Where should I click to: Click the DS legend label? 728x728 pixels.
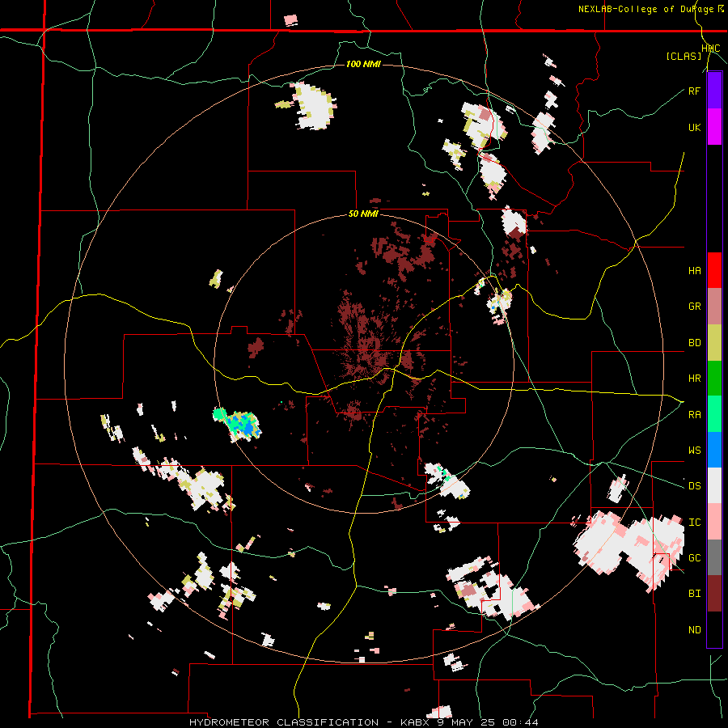[x=694, y=486]
